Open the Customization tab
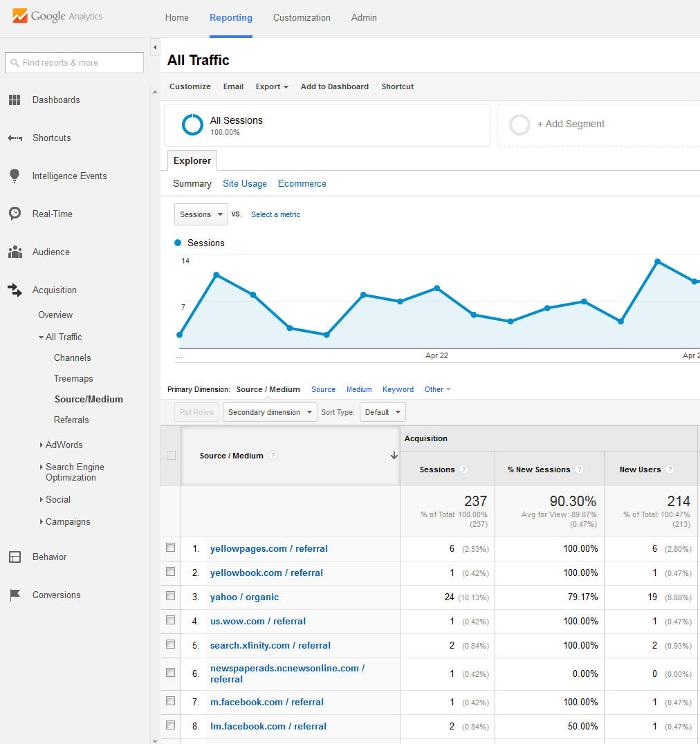The width and height of the screenshot is (700, 744). tap(302, 17)
